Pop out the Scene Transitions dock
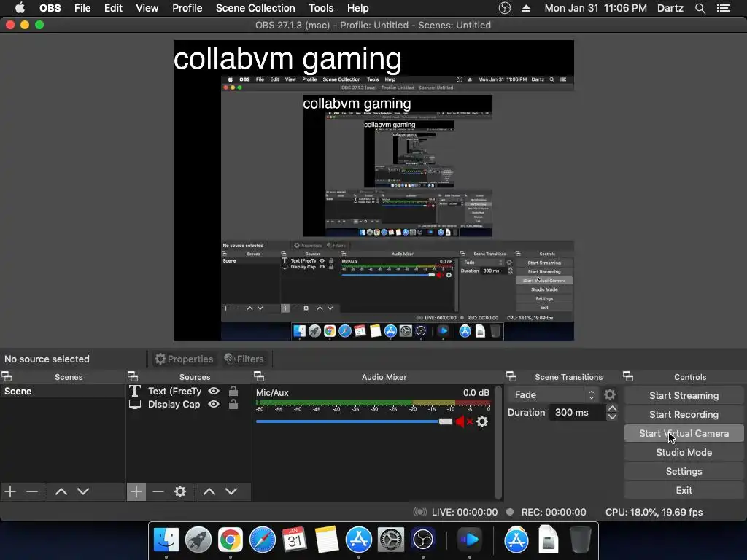 pyautogui.click(x=511, y=377)
